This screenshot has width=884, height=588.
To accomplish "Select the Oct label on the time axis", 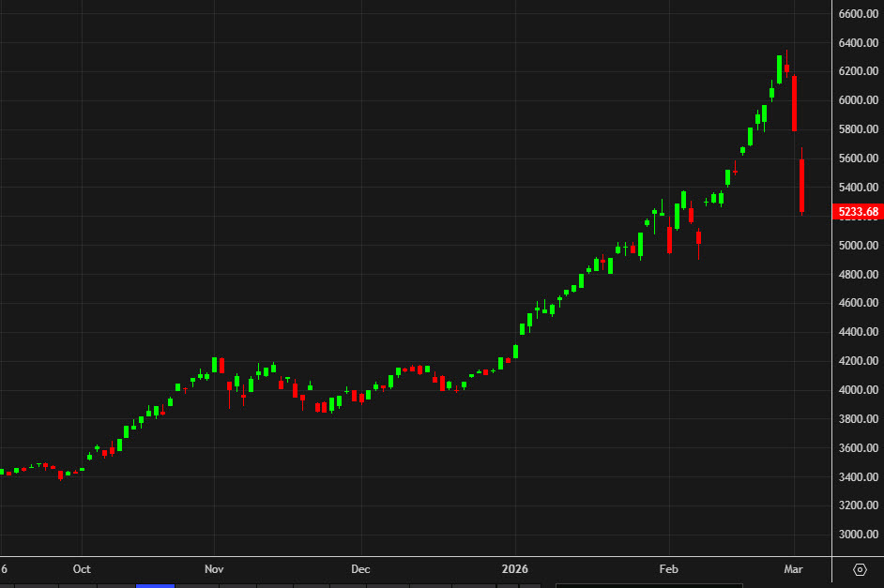I will tap(82, 568).
